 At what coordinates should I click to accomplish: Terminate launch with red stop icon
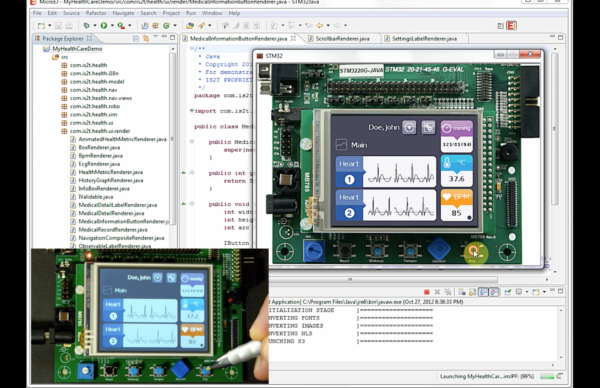(427, 292)
